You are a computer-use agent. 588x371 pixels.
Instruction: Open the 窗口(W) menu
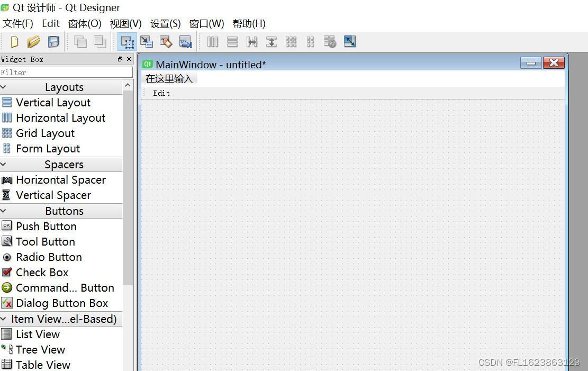click(x=206, y=24)
